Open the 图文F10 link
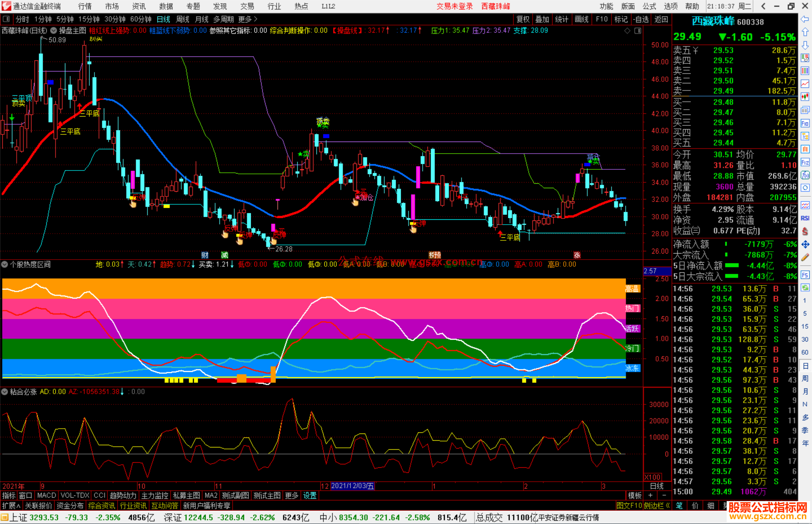The image size is (812, 524). tap(629, 506)
